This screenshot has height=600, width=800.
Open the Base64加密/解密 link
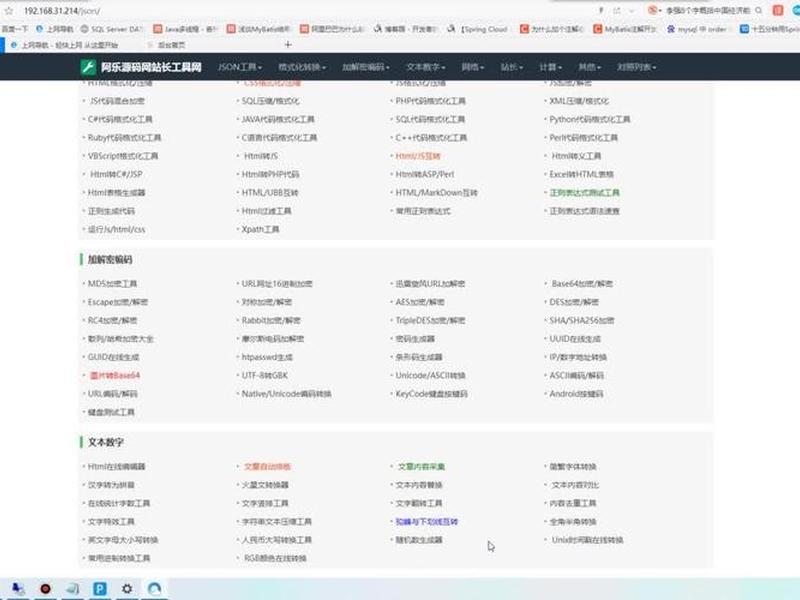(582, 284)
